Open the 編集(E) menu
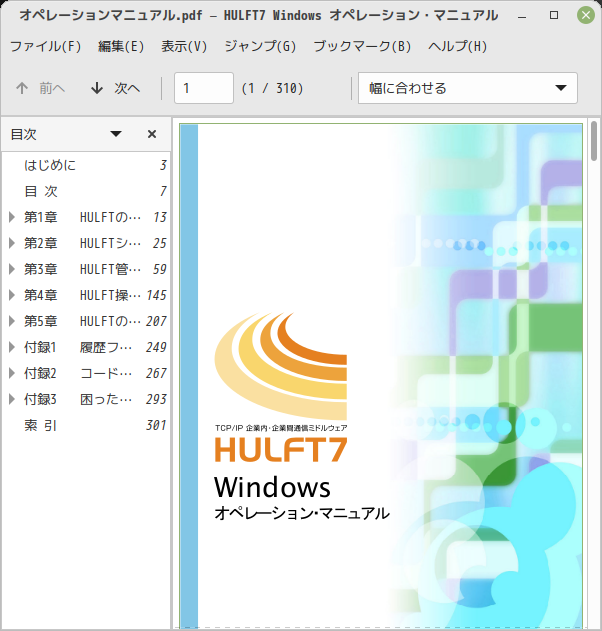The image size is (602, 631). tap(121, 46)
